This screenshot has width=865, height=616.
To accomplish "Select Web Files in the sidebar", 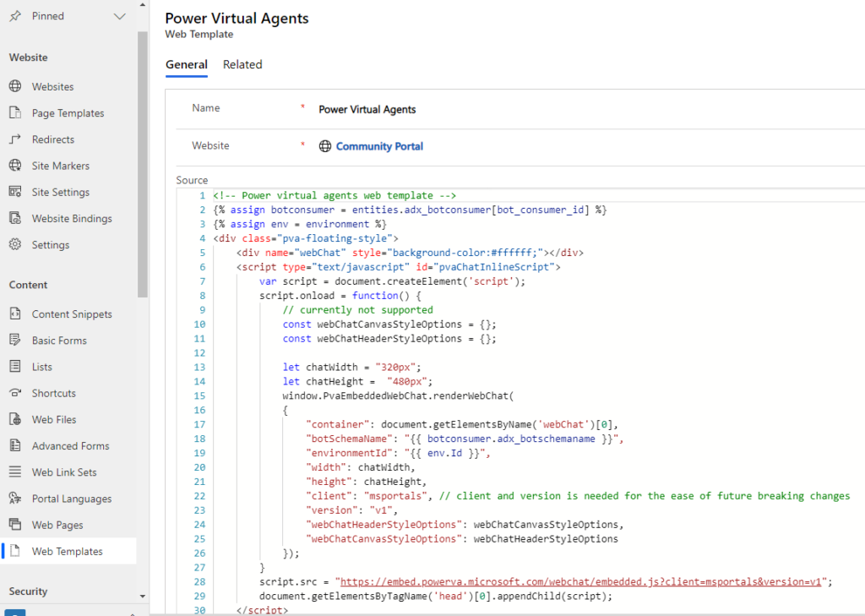I will tap(51, 419).
